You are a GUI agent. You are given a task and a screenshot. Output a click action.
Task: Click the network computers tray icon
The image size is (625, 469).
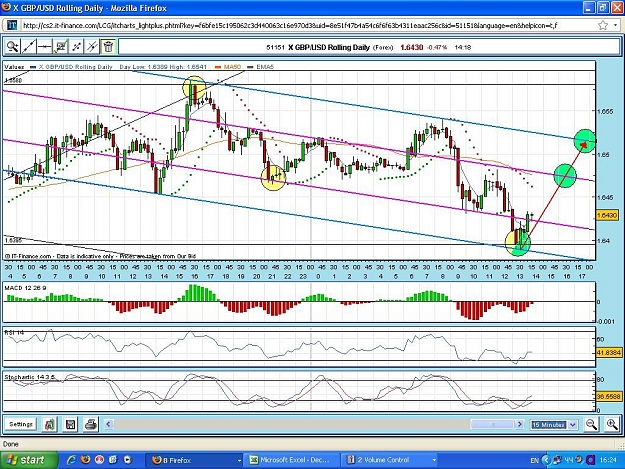pyautogui.click(x=557, y=461)
